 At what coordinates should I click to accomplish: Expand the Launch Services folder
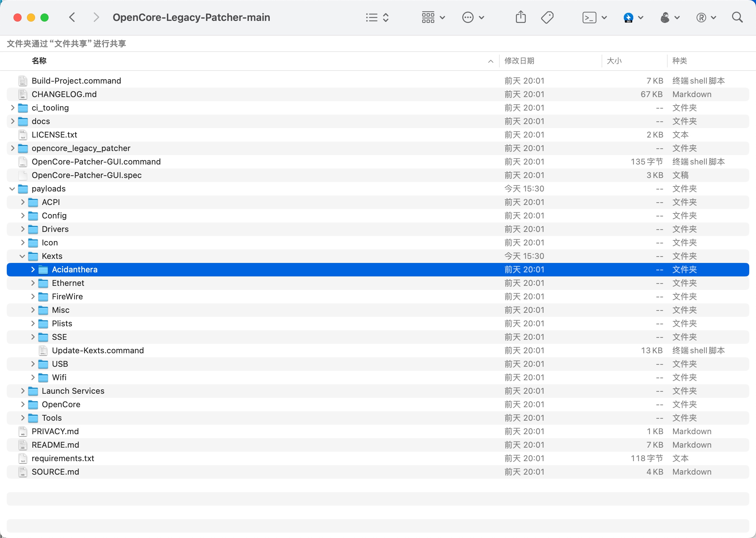pyautogui.click(x=23, y=391)
